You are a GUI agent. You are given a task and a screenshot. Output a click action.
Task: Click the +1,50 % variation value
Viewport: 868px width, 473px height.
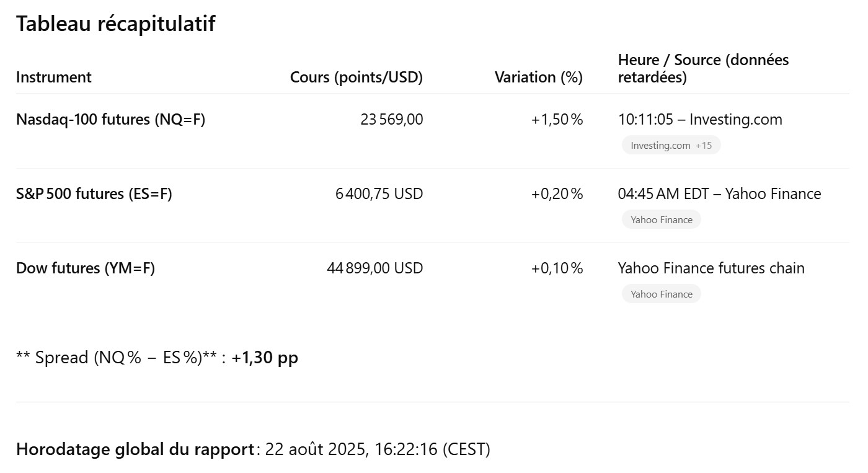click(x=557, y=120)
